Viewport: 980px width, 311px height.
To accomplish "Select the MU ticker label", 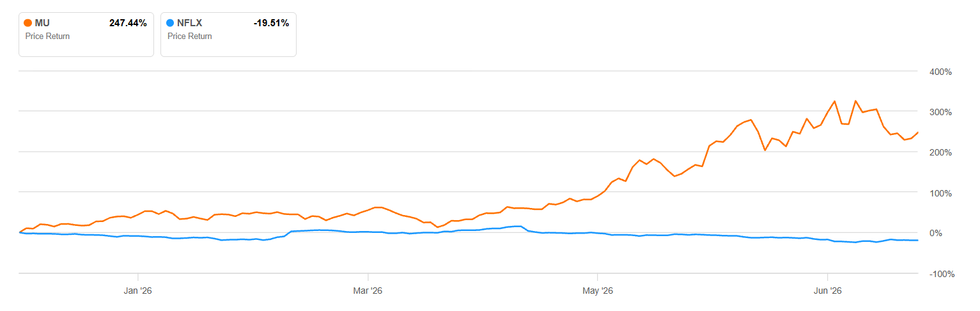I will coord(42,23).
